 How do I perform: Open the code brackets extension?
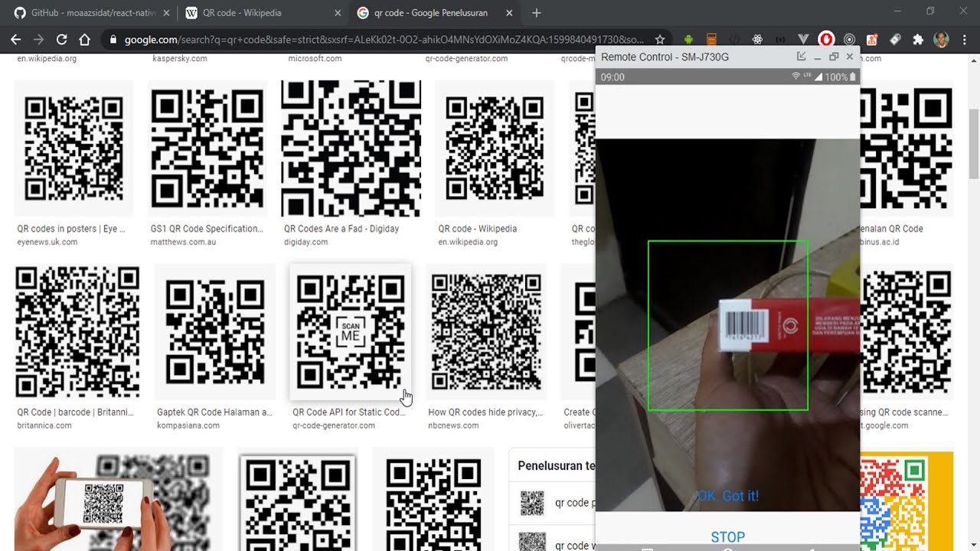click(734, 39)
